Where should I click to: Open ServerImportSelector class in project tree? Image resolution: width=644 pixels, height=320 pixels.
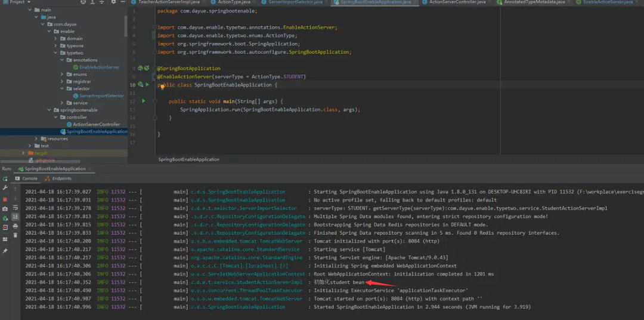coord(101,96)
